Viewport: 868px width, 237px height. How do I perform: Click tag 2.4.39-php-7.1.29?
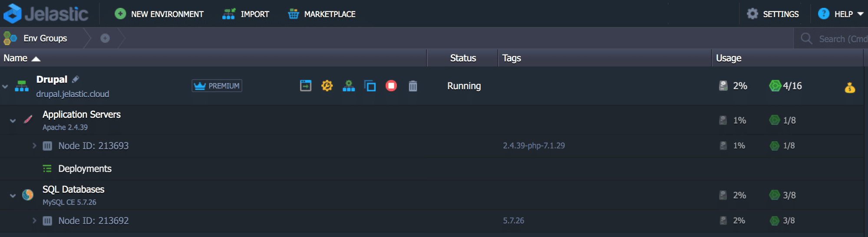pyautogui.click(x=534, y=146)
